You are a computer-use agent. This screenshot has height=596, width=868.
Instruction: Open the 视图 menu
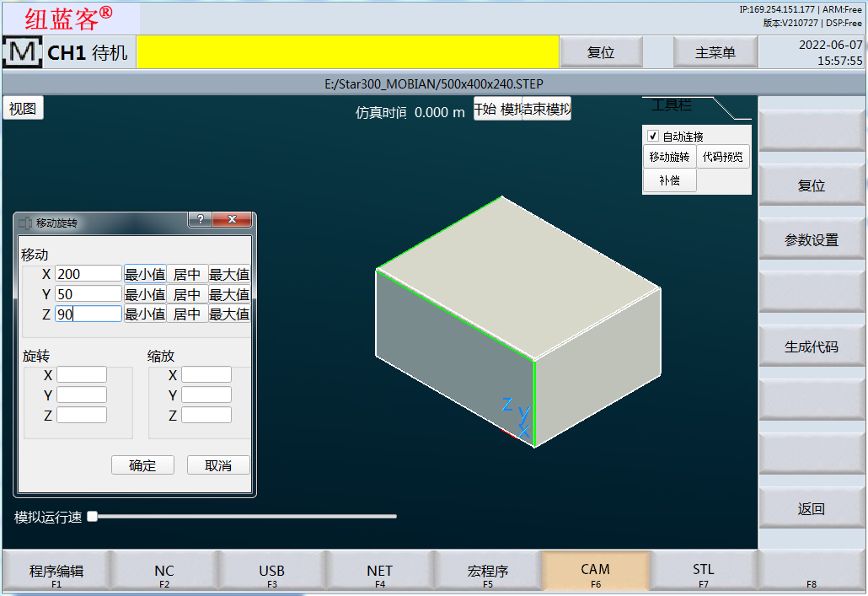pos(23,109)
